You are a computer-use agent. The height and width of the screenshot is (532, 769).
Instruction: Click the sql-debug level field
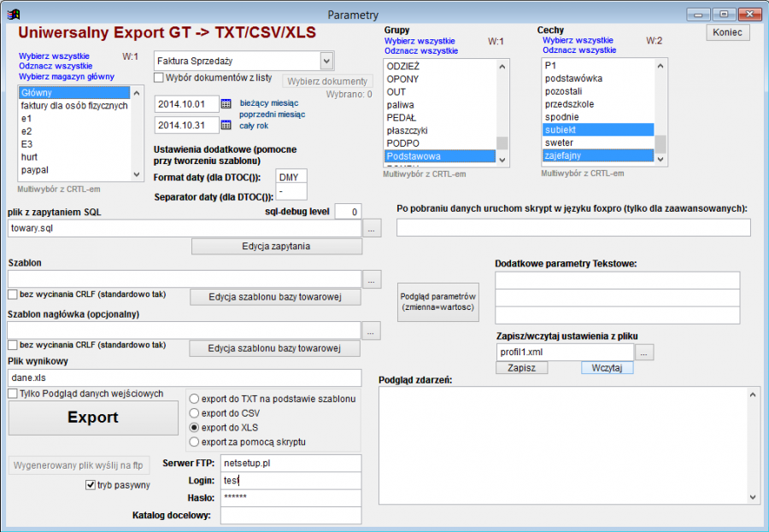point(349,212)
